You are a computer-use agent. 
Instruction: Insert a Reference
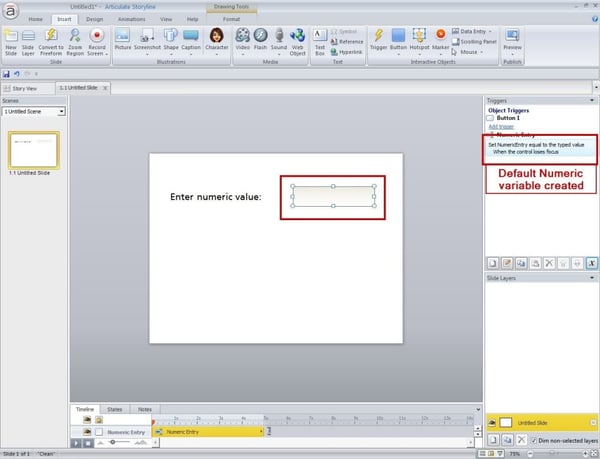pyautogui.click(x=347, y=42)
